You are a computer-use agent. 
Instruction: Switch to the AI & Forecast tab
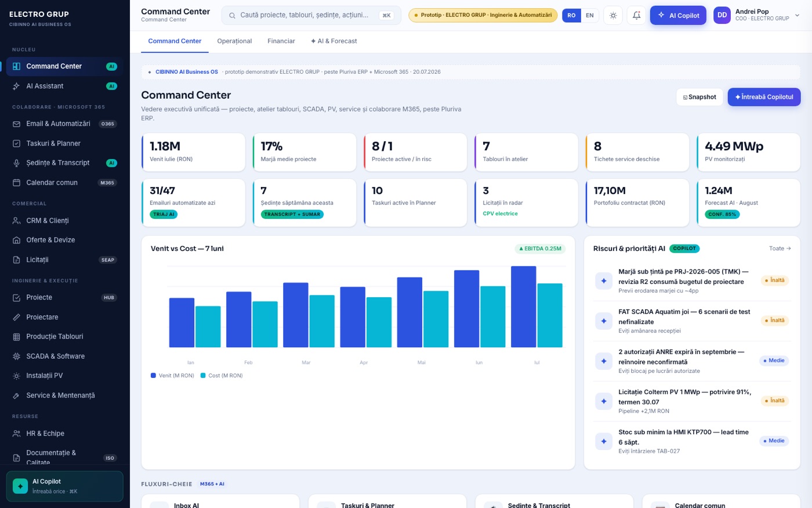point(333,41)
